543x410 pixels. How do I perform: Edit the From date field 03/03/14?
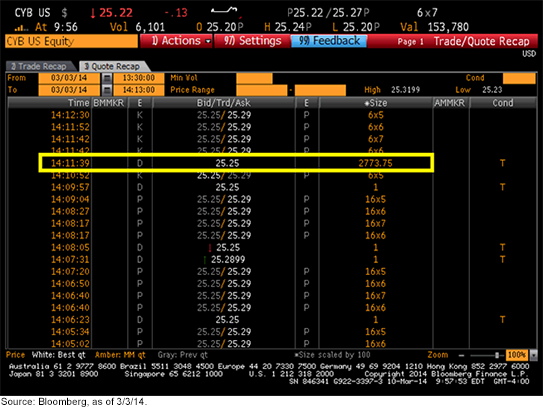69,78
